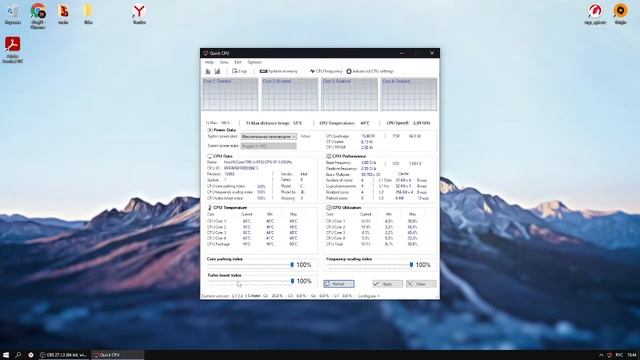Open the Configure dropdown in status bar

point(369,296)
